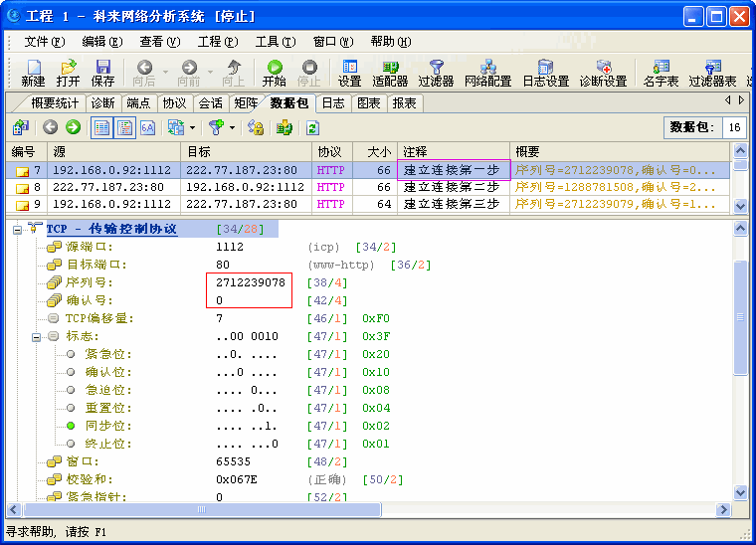The height and width of the screenshot is (545, 756).
Task: Open 名字表 (Name table) icon
Action: [x=661, y=74]
